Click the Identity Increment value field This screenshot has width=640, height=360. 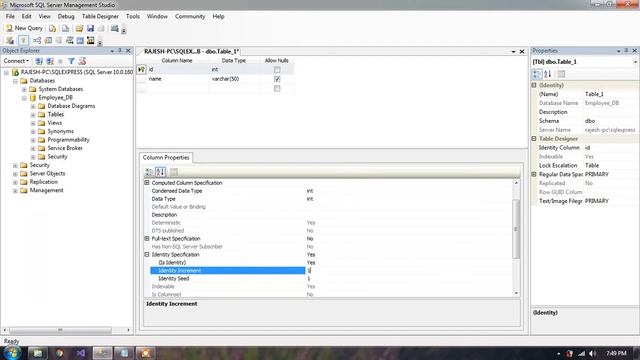coord(409,271)
